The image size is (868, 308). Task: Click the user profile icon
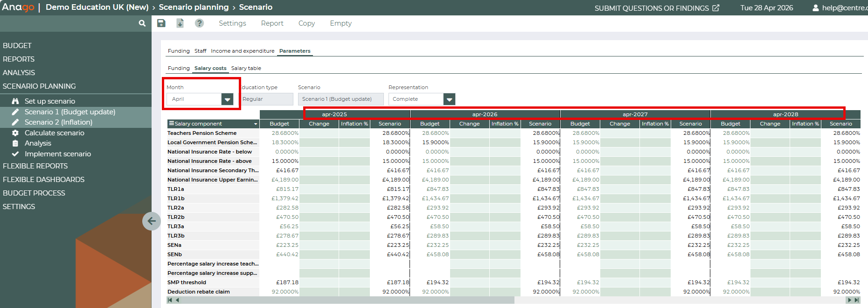pos(815,8)
